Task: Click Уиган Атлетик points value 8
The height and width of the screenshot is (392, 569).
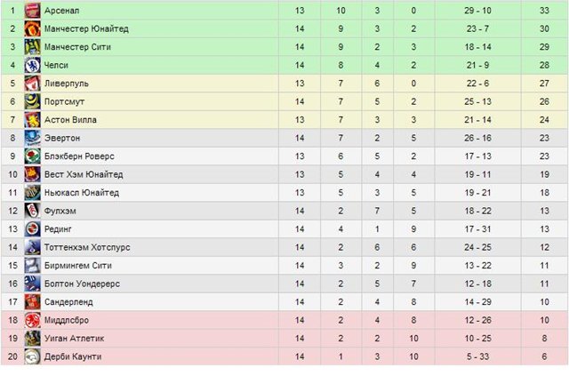Action: (544, 339)
